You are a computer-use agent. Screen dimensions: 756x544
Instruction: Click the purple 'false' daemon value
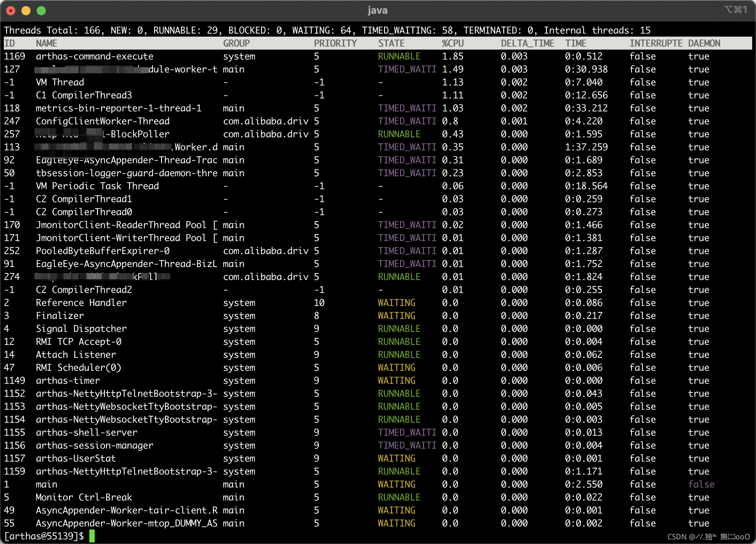tap(701, 484)
